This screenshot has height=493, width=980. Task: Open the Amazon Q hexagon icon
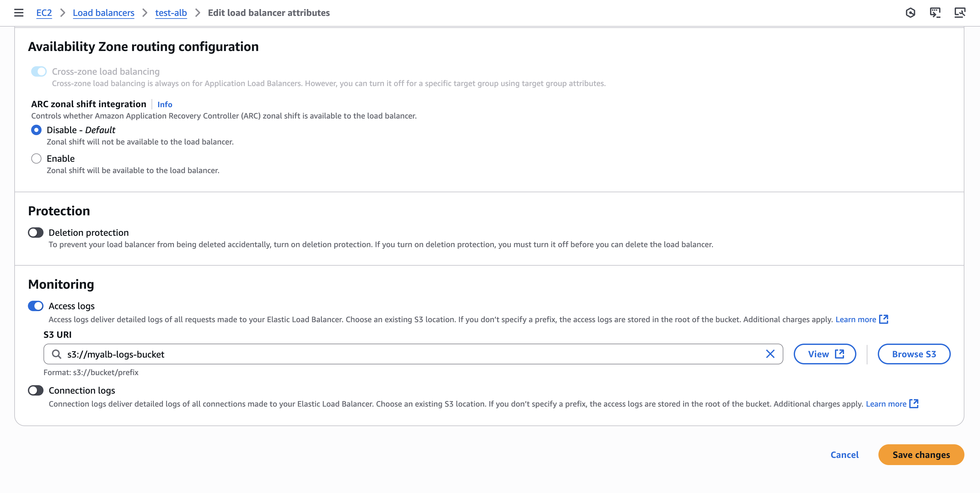(911, 13)
